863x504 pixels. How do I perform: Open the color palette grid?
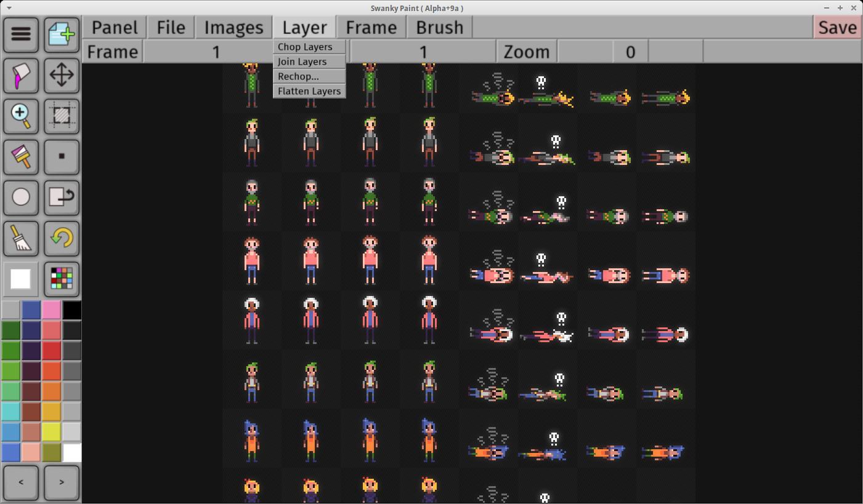click(x=62, y=279)
